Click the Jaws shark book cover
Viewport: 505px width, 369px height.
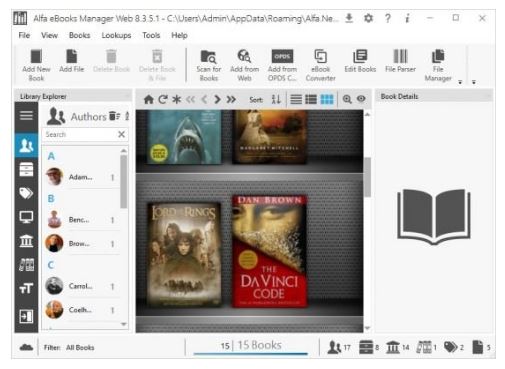pyautogui.click(x=184, y=137)
